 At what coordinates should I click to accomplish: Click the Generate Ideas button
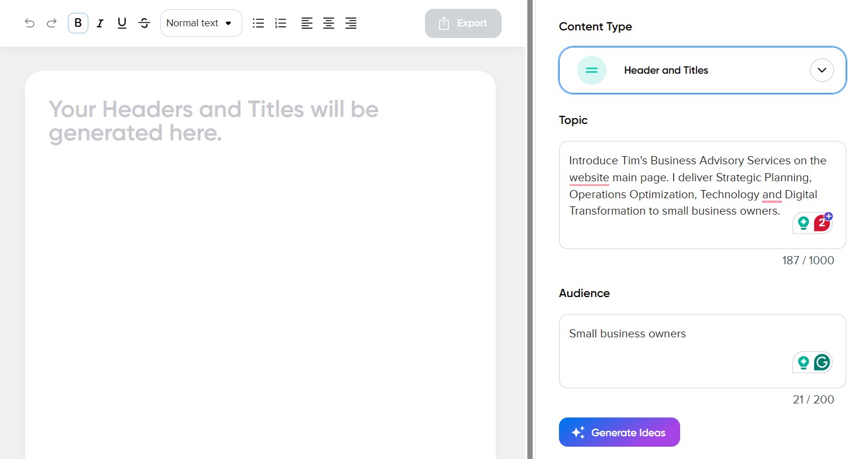coord(619,433)
